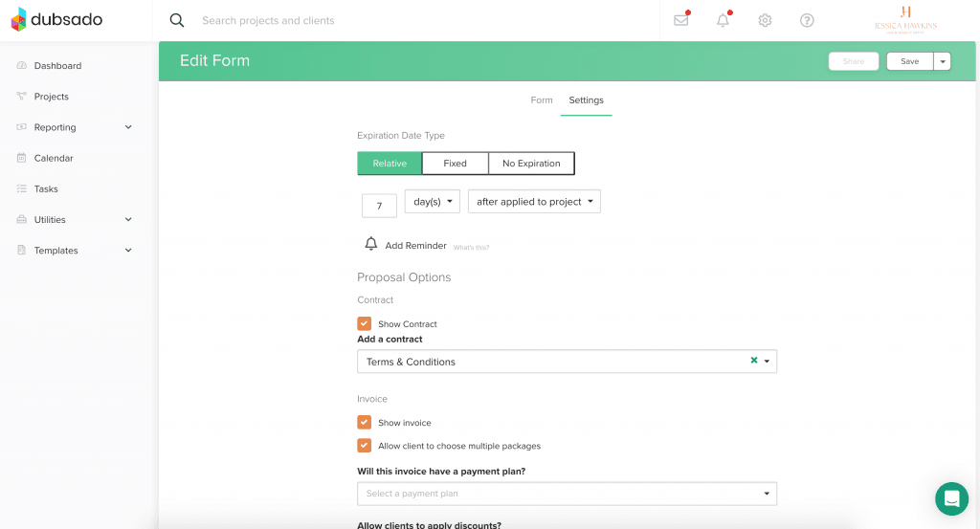The image size is (980, 529).
Task: Uncheck the Show Contract checkbox
Action: tap(365, 323)
